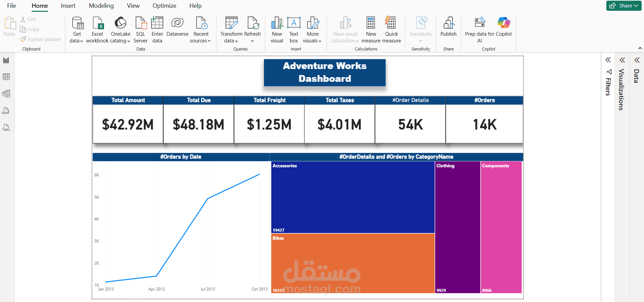
Task: Click the Copy command
Action: [x=30, y=29]
